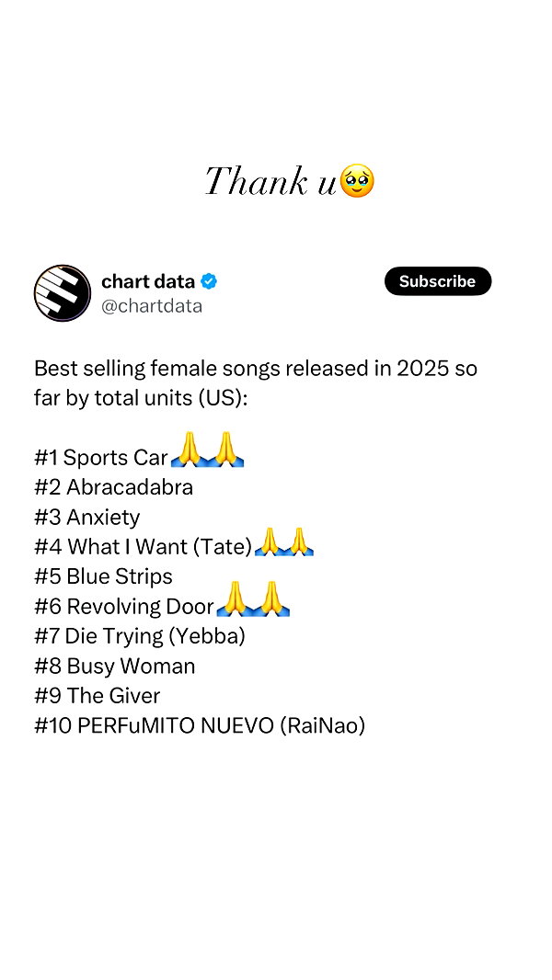Image resolution: width=552 pixels, height=980 pixels.
Task: Click the Thank u caption text
Action: (x=270, y=182)
